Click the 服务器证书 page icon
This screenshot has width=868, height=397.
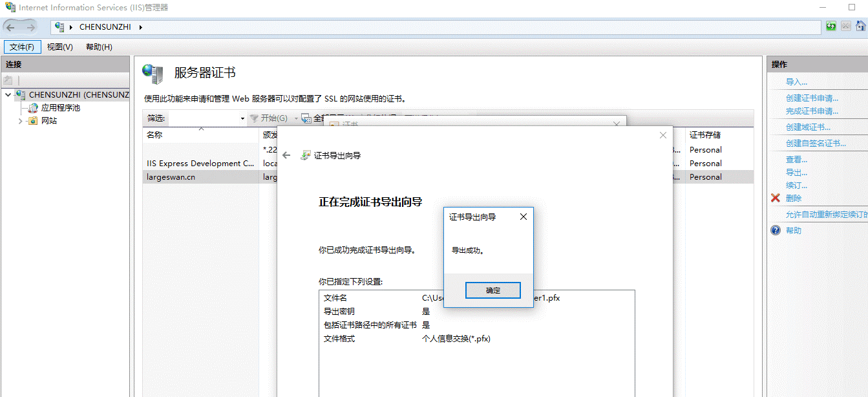click(x=153, y=73)
